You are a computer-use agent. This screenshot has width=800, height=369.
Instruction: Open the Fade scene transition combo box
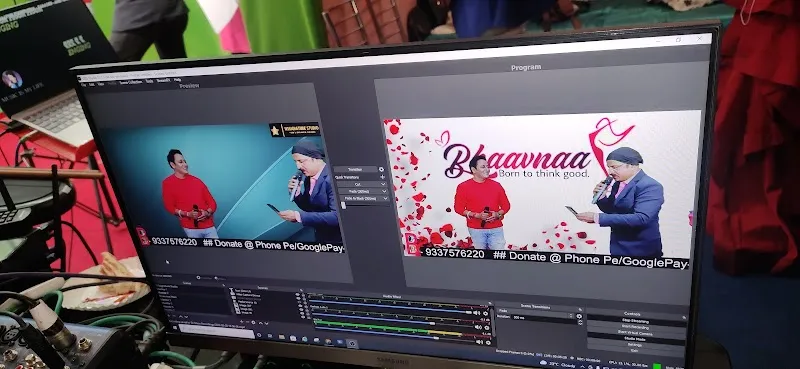536,312
